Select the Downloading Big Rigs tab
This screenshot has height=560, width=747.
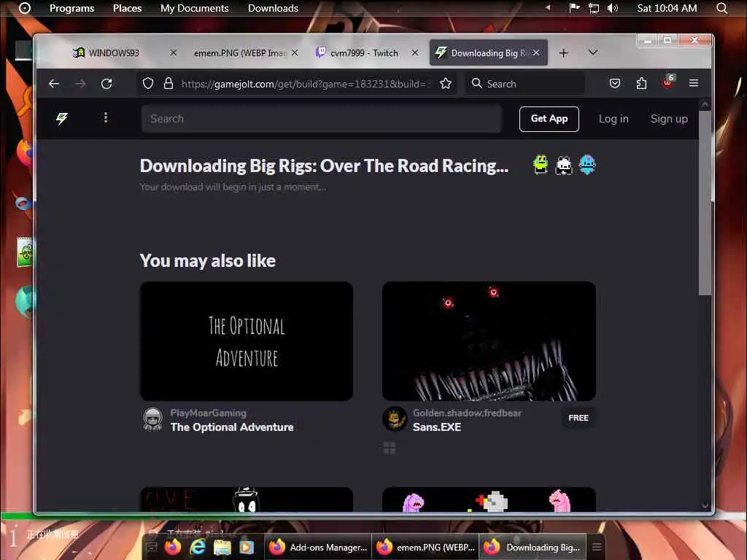(488, 52)
